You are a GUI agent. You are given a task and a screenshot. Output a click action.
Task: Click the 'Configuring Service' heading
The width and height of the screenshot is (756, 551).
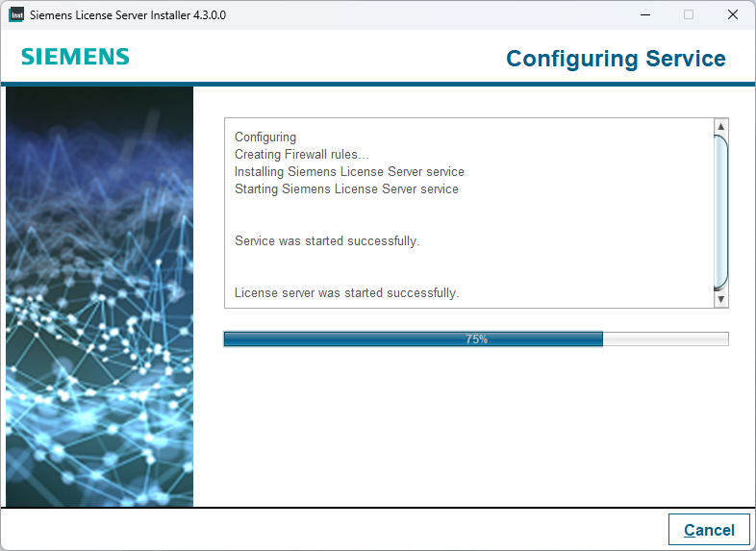[616, 59]
